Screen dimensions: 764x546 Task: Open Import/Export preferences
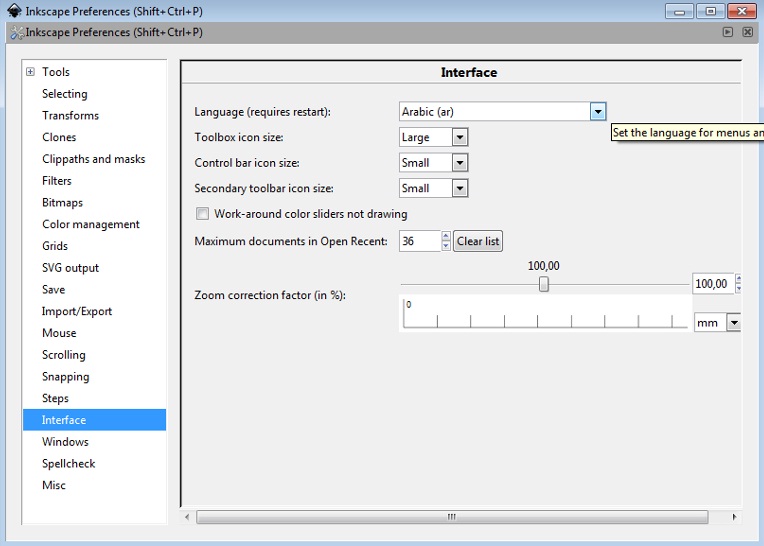pyautogui.click(x=76, y=311)
